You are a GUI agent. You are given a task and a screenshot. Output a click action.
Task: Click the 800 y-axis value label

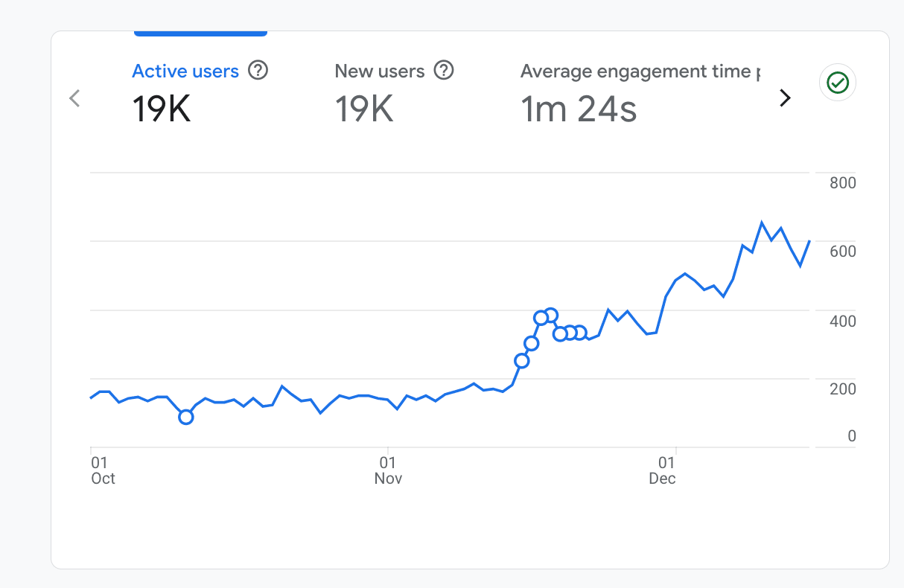(x=843, y=183)
